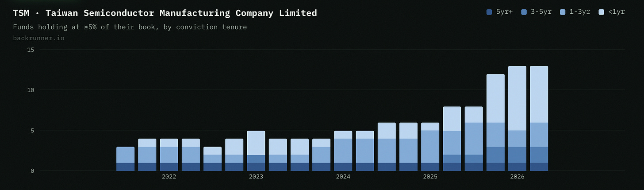644x190 pixels.
Task: Click the <1yr legend color swatch
Action: (602, 12)
